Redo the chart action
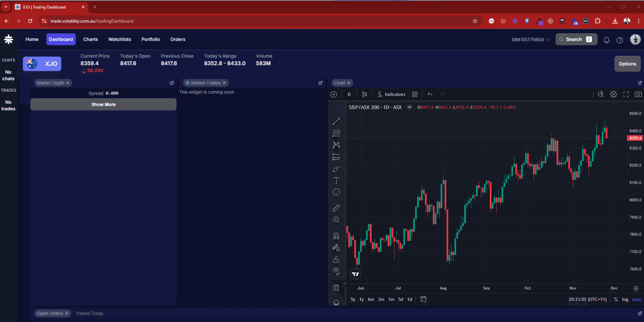The width and height of the screenshot is (644, 322). click(442, 94)
